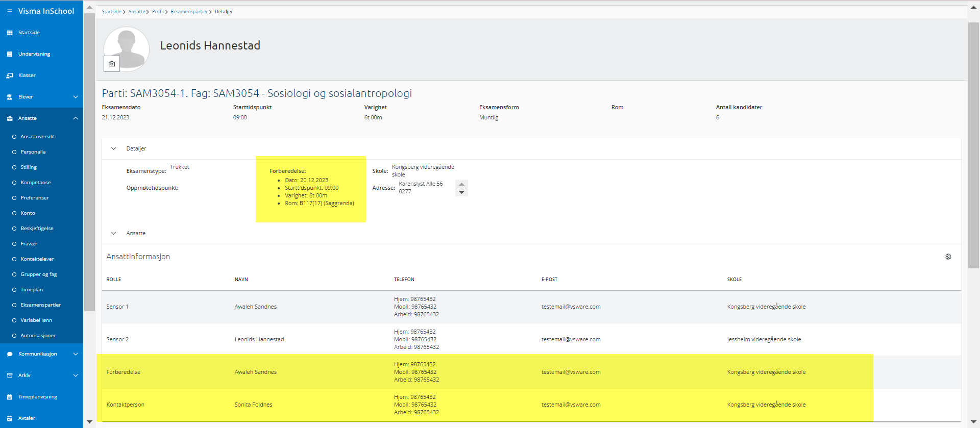Click the Timeplanvisning calendar icon
Screen dimensions: 980x428
9,397
